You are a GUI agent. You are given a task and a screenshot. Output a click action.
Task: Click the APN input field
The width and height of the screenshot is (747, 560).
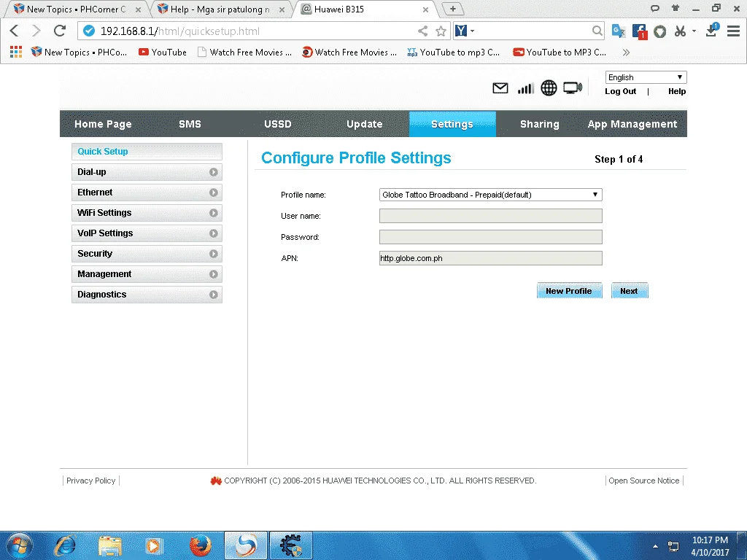tap(491, 258)
